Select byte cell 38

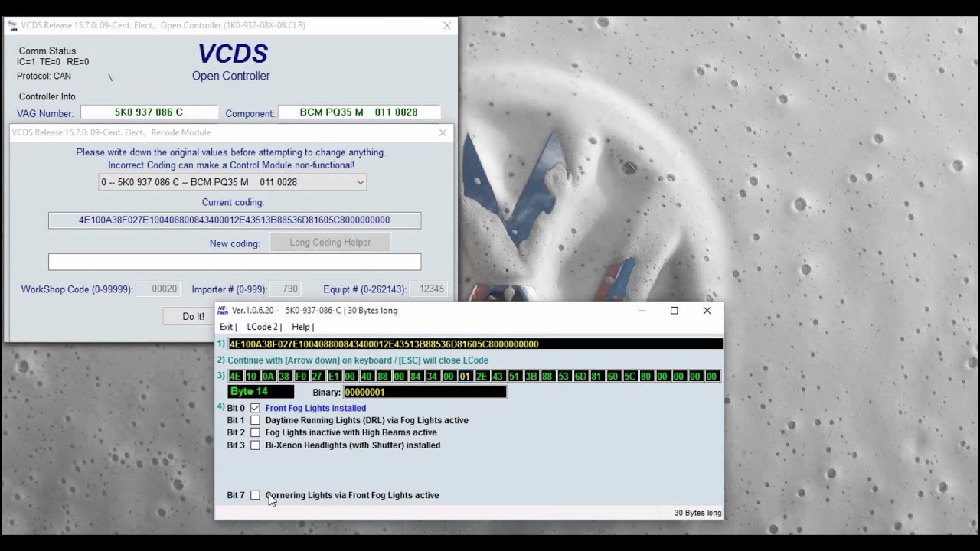click(x=285, y=376)
